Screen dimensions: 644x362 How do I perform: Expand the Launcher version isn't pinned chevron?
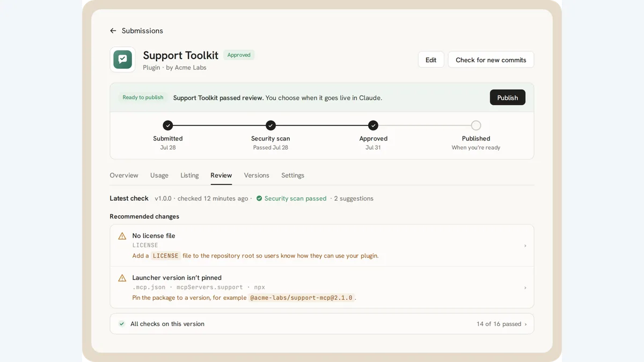click(x=525, y=287)
